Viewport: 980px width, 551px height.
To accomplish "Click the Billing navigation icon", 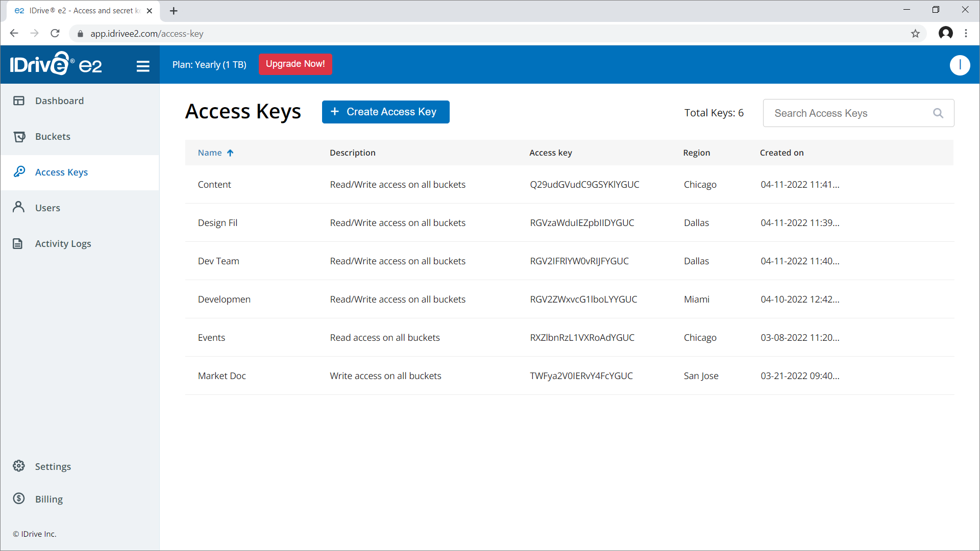I will tap(19, 498).
